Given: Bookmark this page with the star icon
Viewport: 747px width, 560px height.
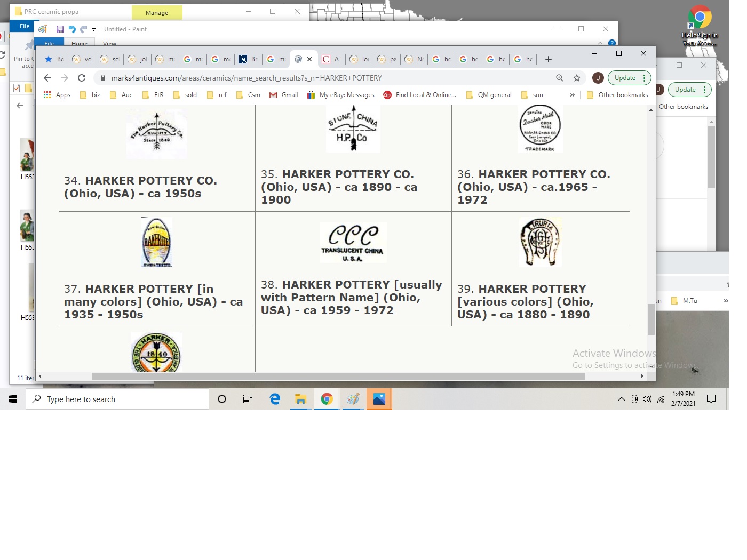Looking at the screenshot, I should coord(577,78).
